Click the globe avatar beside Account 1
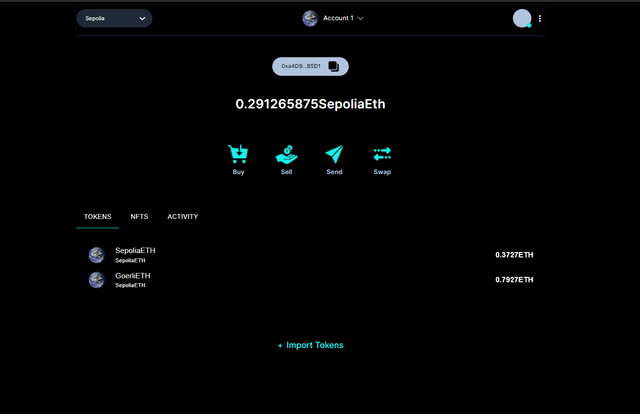The image size is (640, 414). tap(310, 18)
